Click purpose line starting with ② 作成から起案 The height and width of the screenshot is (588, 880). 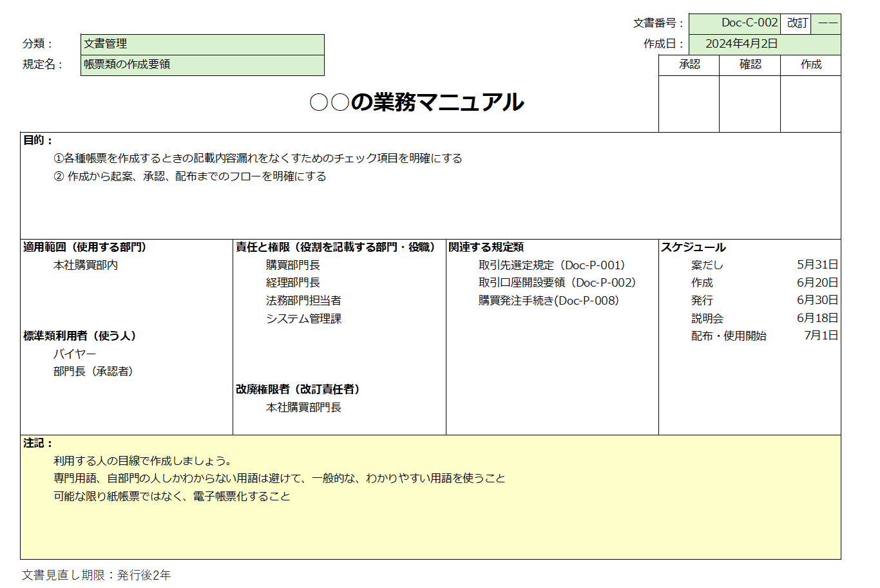[x=190, y=176]
